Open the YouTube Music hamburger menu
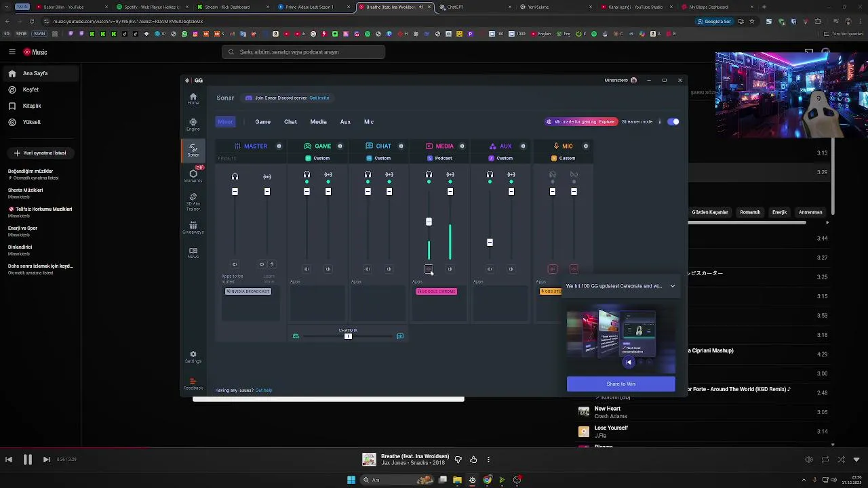Image resolution: width=868 pixels, height=488 pixels. coord(12,52)
